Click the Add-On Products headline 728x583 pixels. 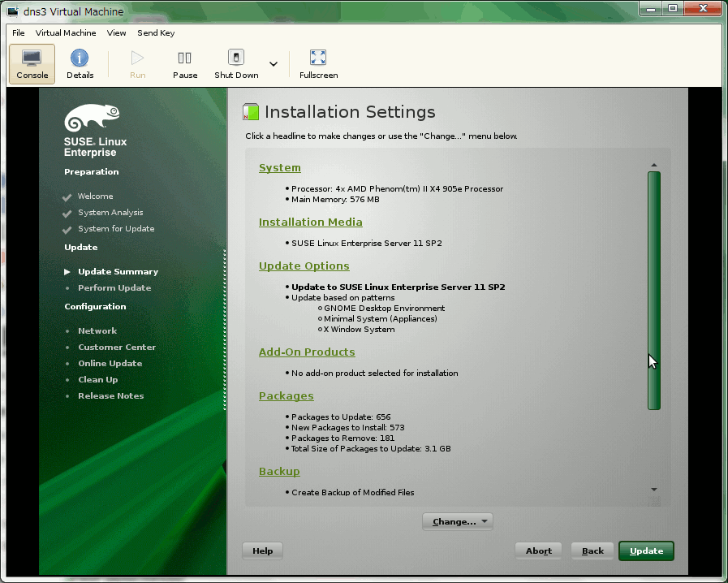pyautogui.click(x=307, y=352)
